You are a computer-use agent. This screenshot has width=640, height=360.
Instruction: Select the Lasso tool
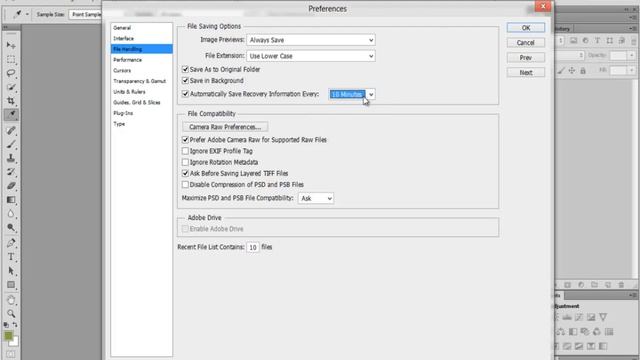pyautogui.click(x=11, y=73)
